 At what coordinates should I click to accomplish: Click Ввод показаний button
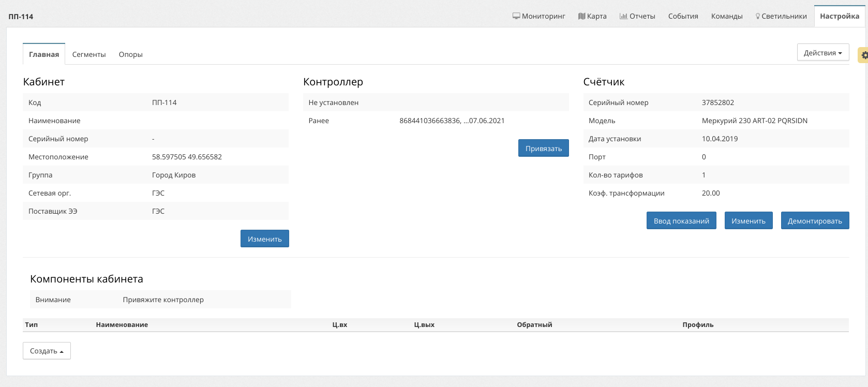(x=681, y=221)
